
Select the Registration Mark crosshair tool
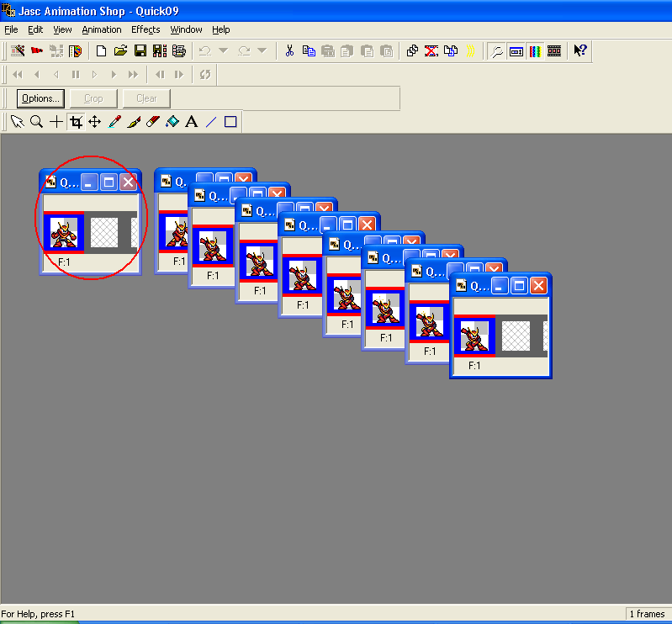pyautogui.click(x=56, y=122)
